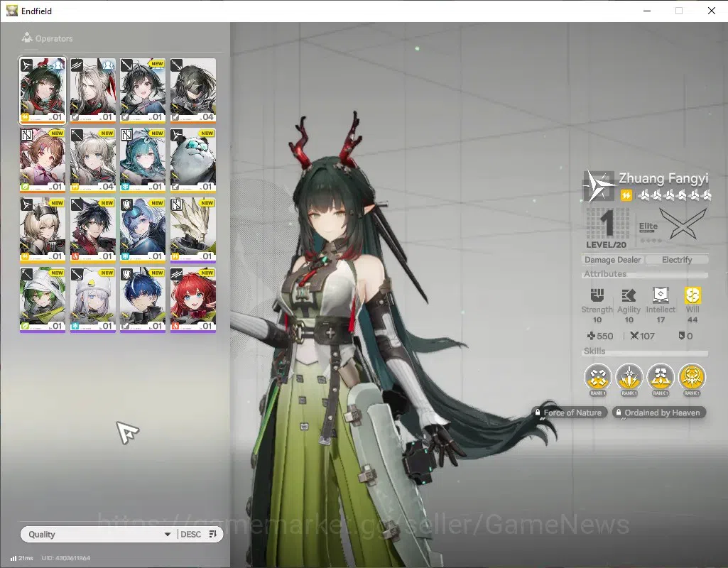
Task: Maximize the Endfield window
Action: [679, 11]
